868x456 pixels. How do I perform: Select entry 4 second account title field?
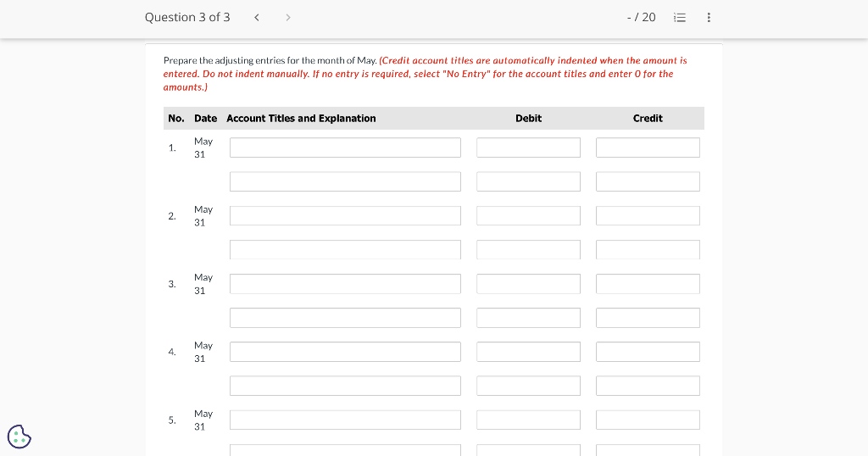click(346, 386)
